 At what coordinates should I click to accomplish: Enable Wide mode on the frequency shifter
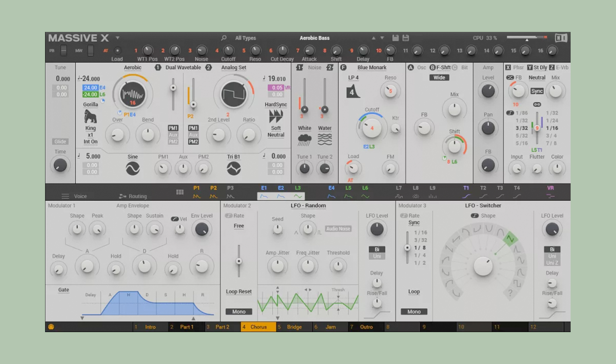(x=439, y=78)
